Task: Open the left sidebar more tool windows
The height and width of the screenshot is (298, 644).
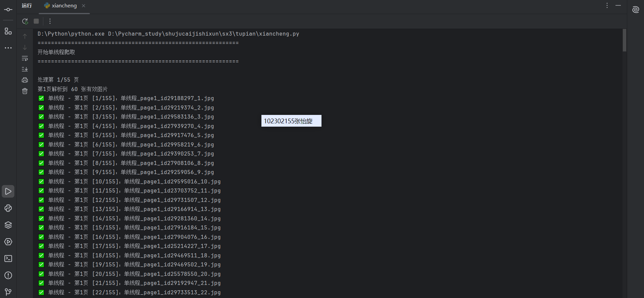Action: [x=8, y=48]
